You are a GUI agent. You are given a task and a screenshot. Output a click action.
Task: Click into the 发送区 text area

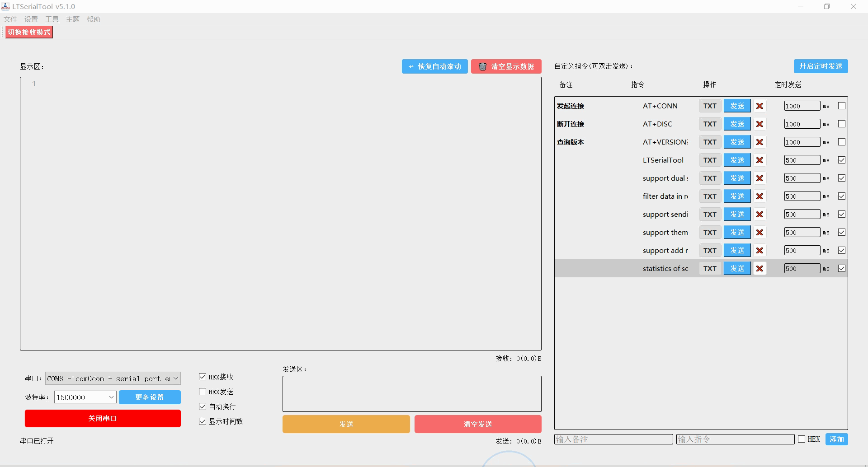point(412,394)
